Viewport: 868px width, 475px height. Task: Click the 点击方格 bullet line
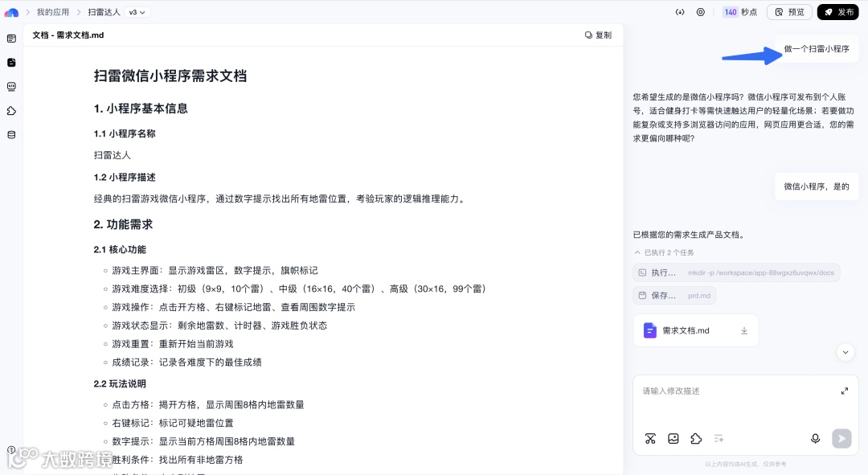208,405
